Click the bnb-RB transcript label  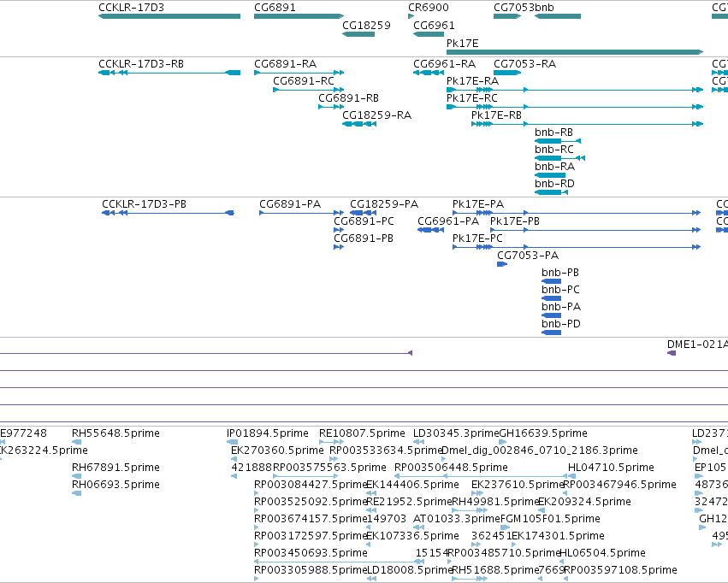[x=553, y=132]
